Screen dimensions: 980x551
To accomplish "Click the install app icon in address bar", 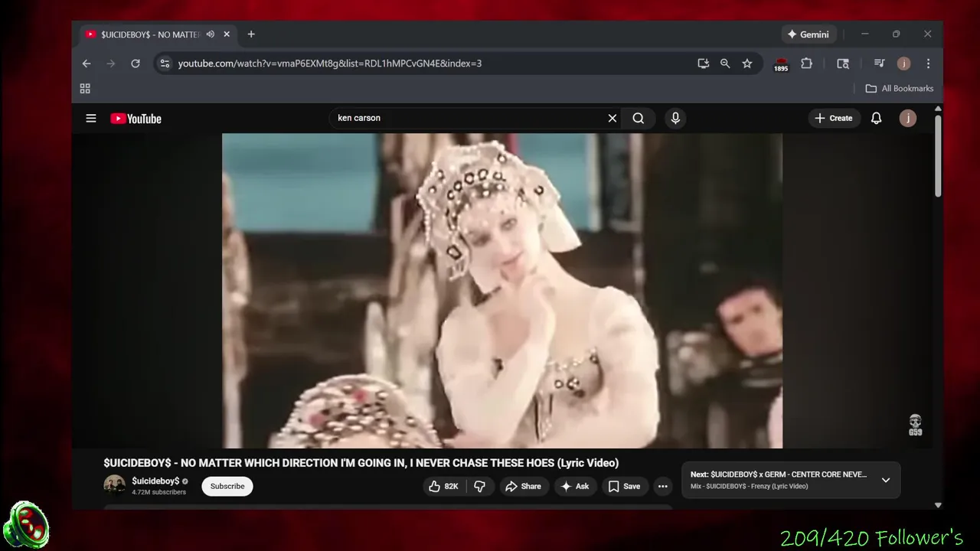I will pos(703,64).
